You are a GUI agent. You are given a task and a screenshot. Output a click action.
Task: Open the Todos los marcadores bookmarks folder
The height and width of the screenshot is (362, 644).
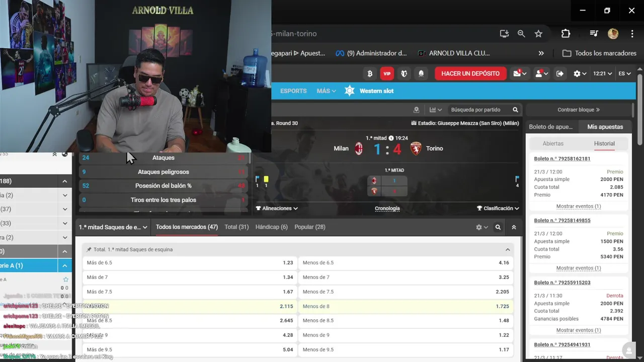point(600,53)
